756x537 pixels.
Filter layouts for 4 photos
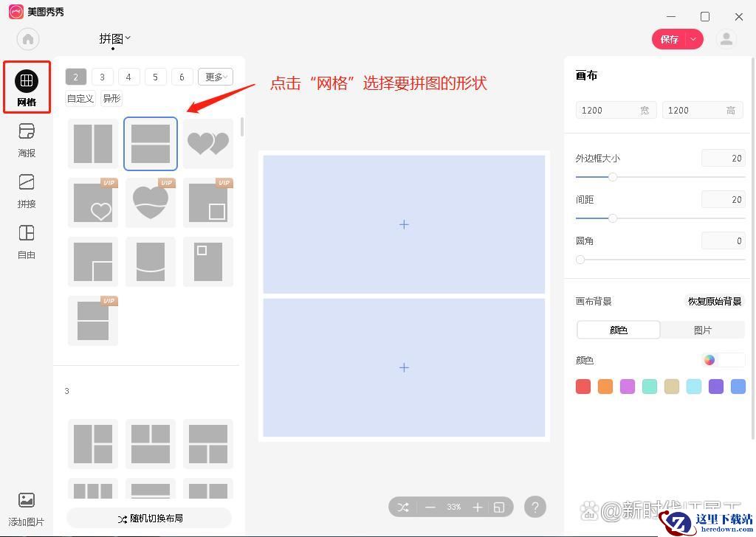(128, 77)
